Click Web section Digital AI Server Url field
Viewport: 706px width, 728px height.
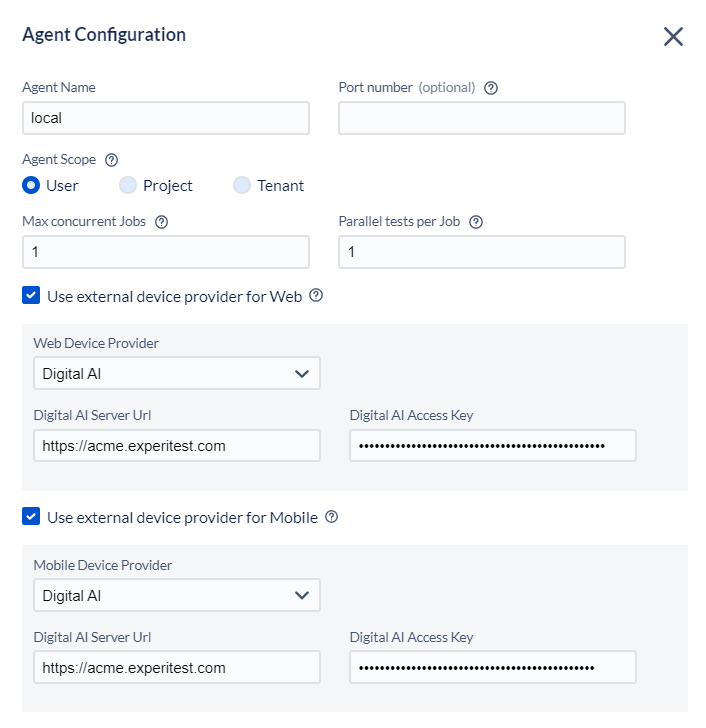coord(177,446)
